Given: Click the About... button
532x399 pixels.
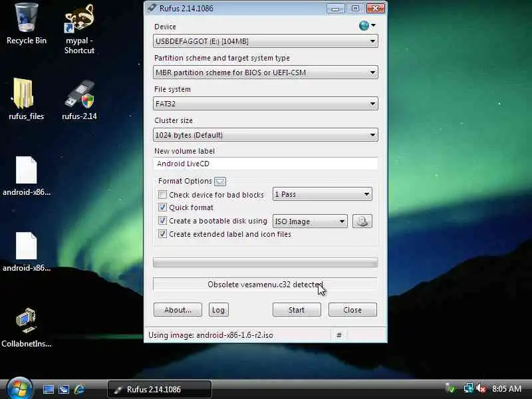Looking at the screenshot, I should pyautogui.click(x=178, y=310).
